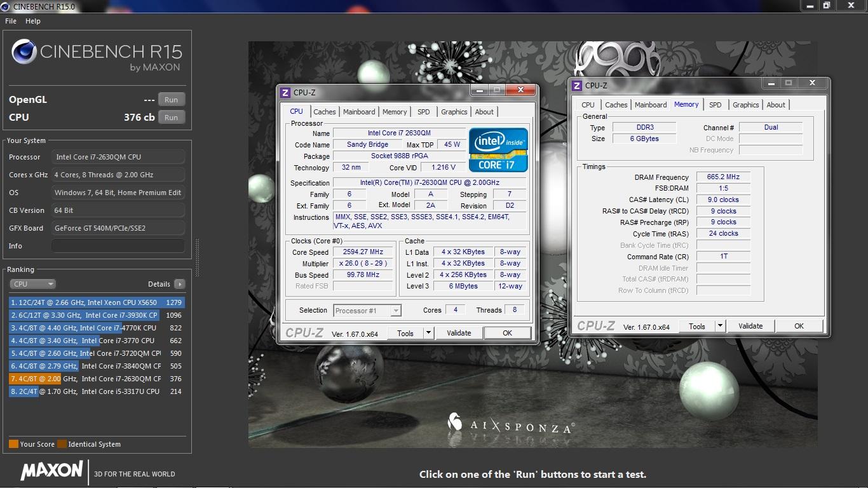
Task: Switch to SPD tab in right CPU-Z
Action: [x=715, y=105]
